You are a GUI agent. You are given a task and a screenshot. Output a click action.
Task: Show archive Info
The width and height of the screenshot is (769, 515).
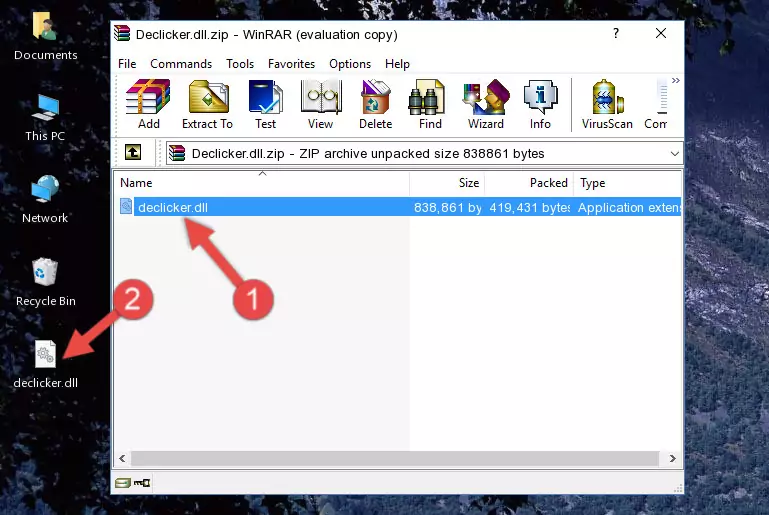click(540, 104)
